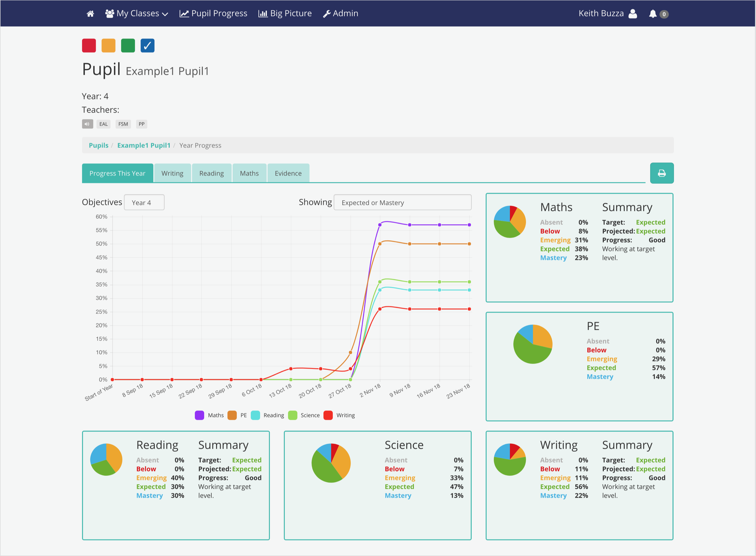Click the Big Picture bar chart icon
756x556 pixels.
pos(263,14)
